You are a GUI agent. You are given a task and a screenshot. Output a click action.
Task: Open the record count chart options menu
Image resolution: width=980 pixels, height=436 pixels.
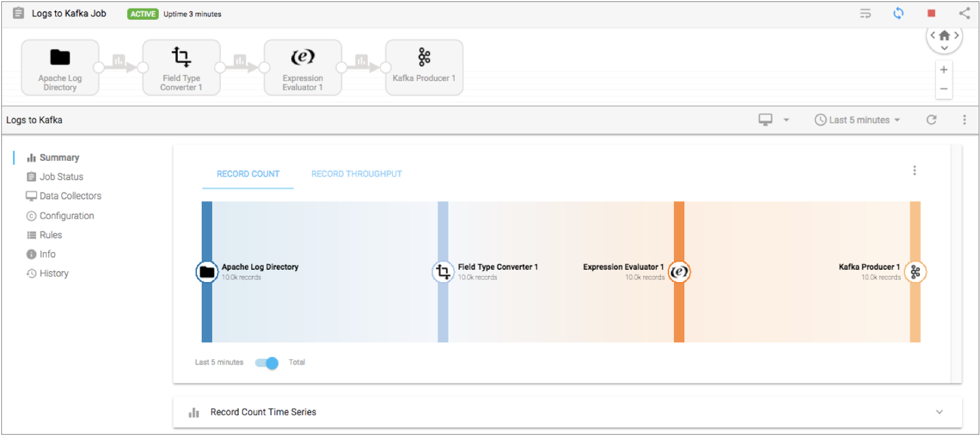915,170
